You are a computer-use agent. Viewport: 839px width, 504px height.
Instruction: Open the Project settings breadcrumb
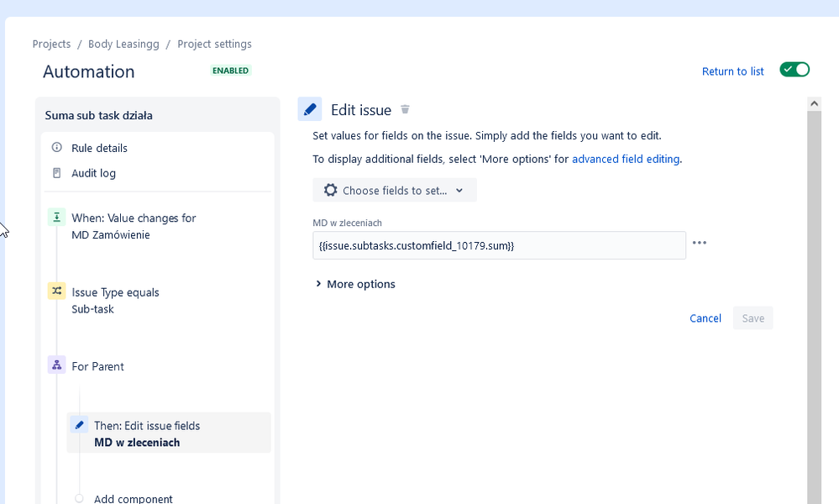pos(214,44)
